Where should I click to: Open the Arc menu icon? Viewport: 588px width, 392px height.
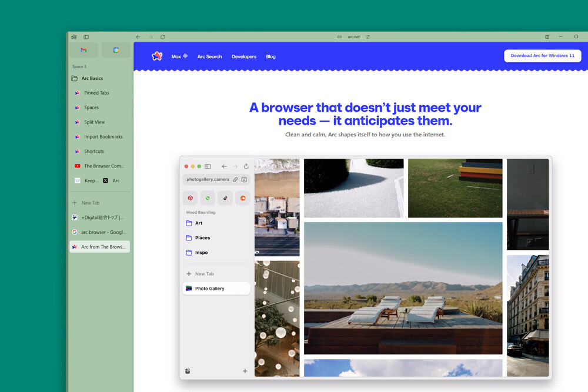[x=73, y=37]
